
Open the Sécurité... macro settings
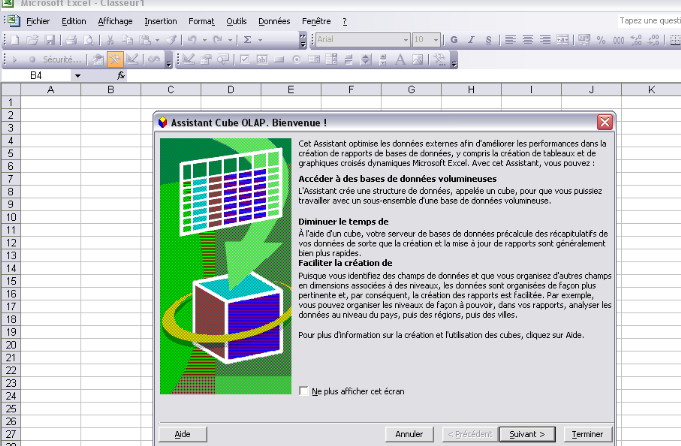[x=62, y=59]
